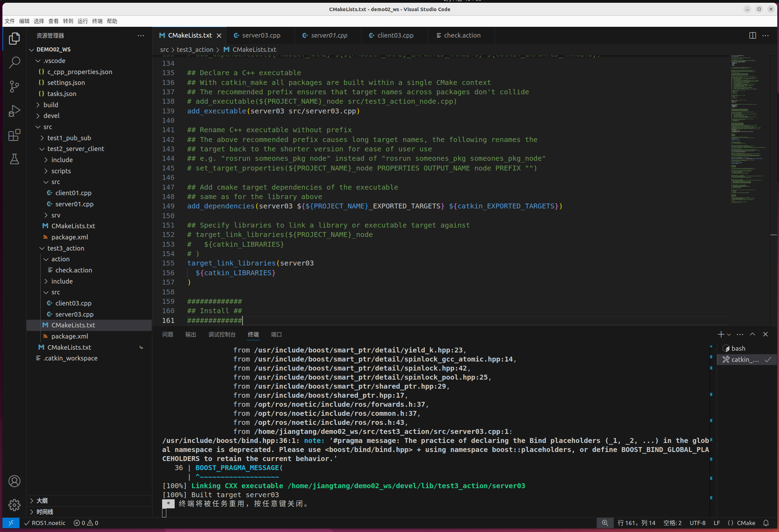Open the Source Control view
Image resolution: width=779 pixels, height=532 pixels.
pyautogui.click(x=14, y=87)
